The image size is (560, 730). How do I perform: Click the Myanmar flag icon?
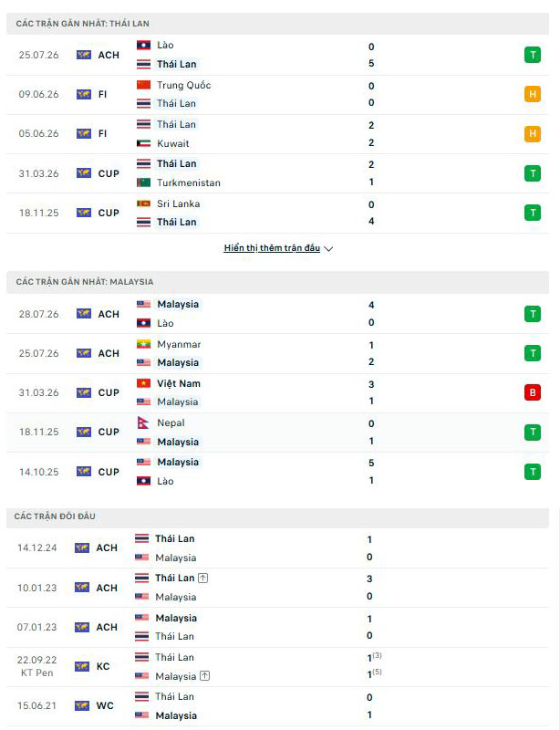143,344
